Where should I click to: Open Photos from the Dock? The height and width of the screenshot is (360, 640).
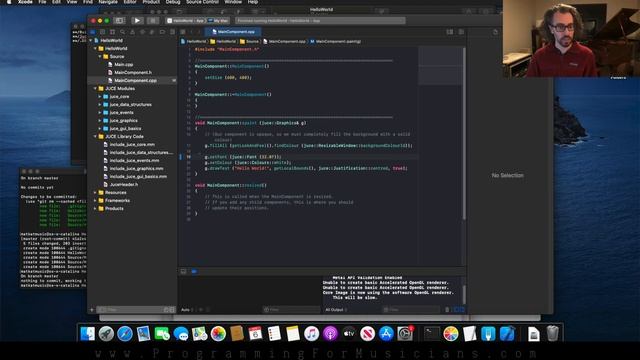click(218, 333)
